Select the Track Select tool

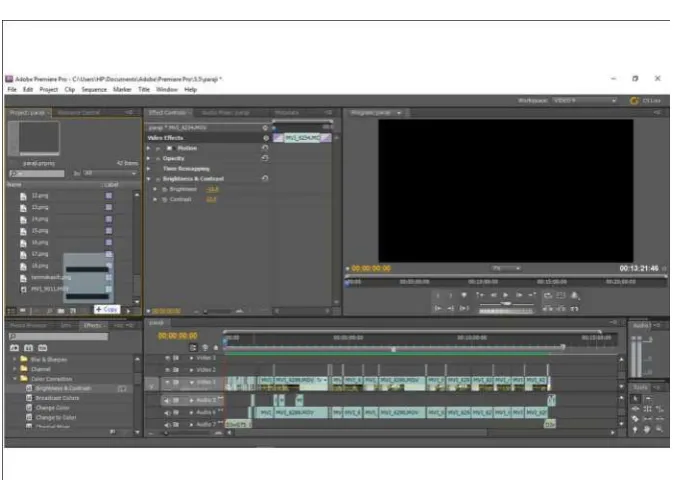[x=649, y=398]
